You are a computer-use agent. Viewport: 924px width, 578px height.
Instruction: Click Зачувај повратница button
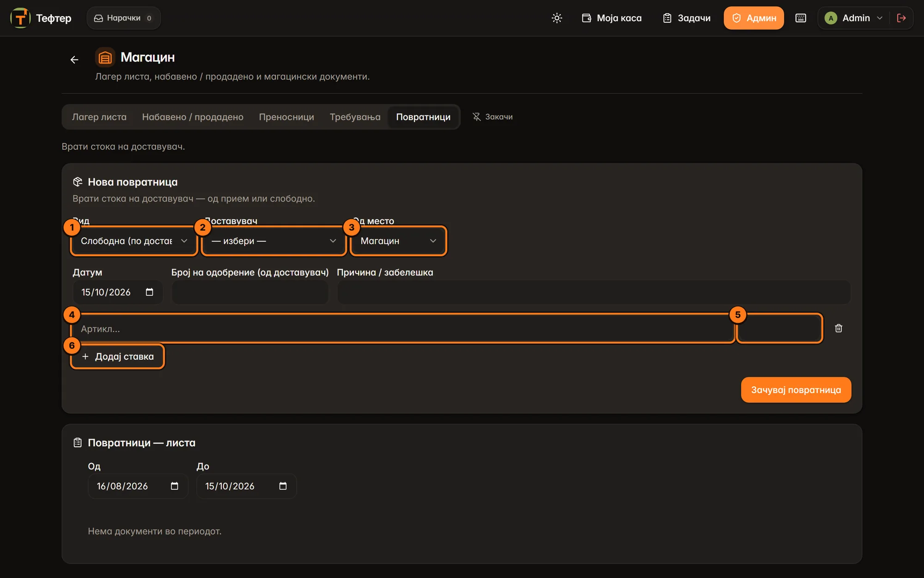(796, 390)
